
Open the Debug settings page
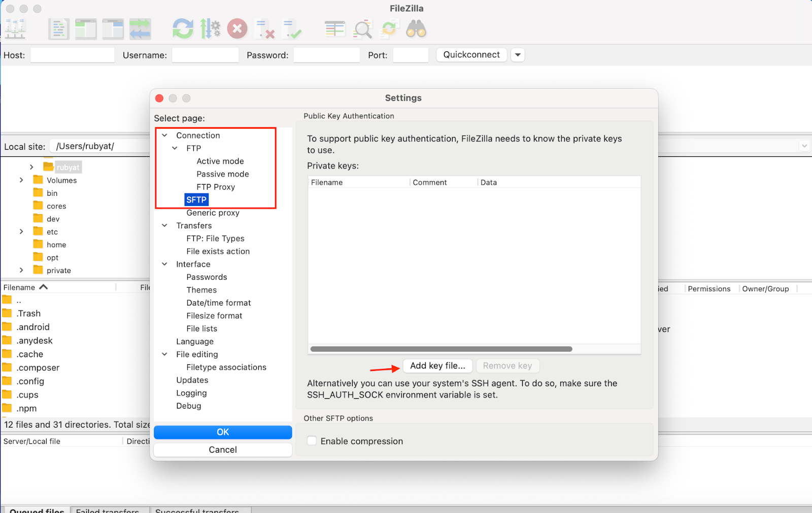click(189, 405)
